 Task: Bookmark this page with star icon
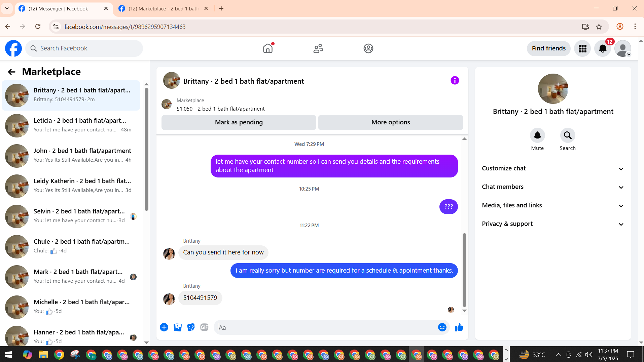(599, 27)
